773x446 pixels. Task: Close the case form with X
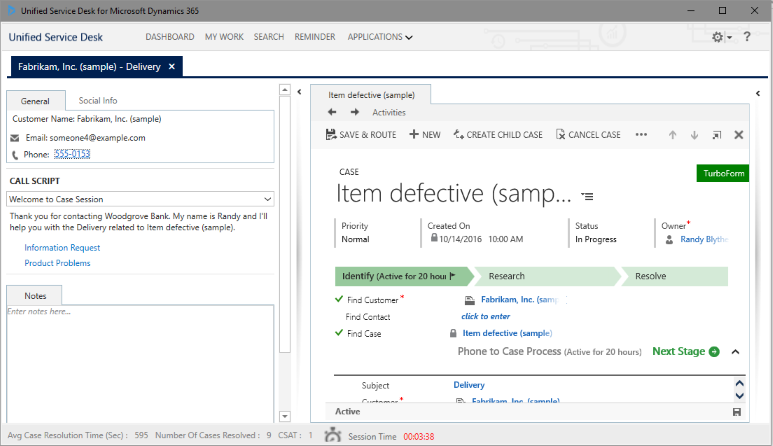(738, 135)
